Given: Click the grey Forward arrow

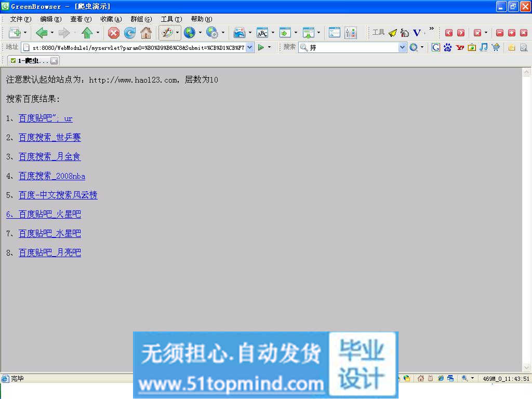Looking at the screenshot, I should [x=64, y=33].
